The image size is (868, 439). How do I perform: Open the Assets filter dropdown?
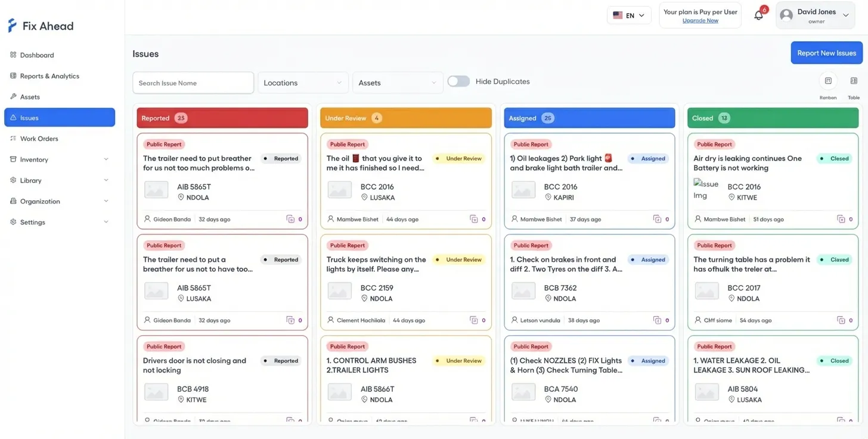(x=397, y=82)
